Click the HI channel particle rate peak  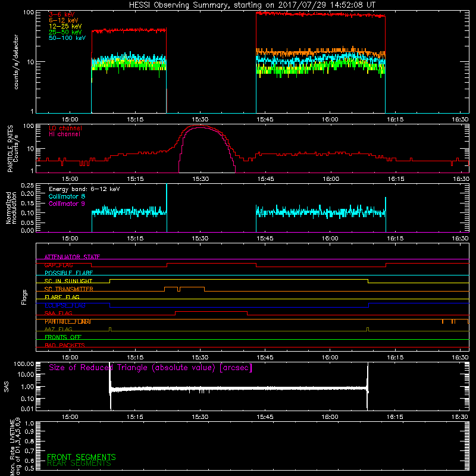click(199, 127)
